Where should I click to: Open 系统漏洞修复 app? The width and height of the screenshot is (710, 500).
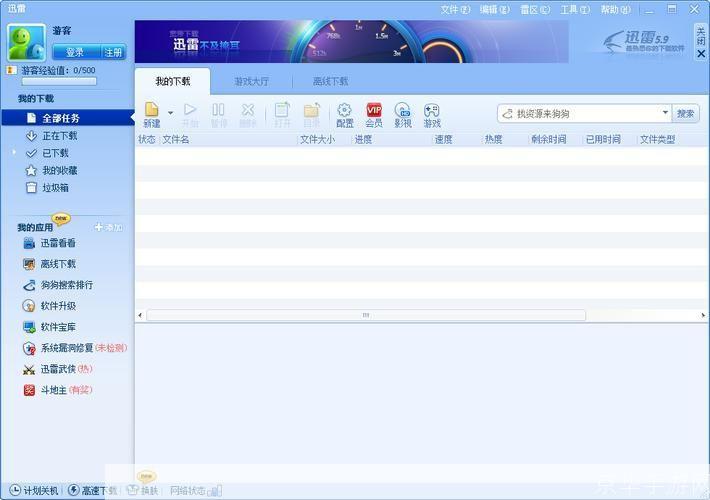(75, 348)
